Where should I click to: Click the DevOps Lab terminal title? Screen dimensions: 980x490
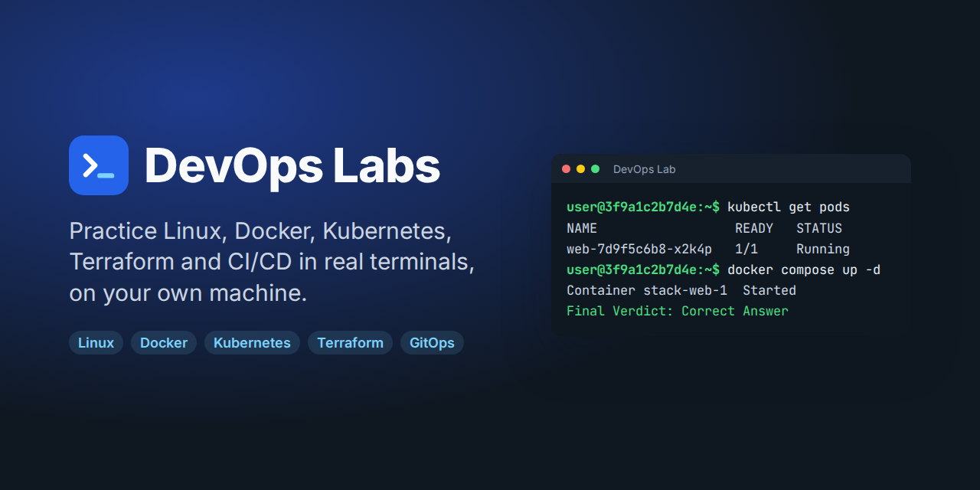click(x=645, y=169)
